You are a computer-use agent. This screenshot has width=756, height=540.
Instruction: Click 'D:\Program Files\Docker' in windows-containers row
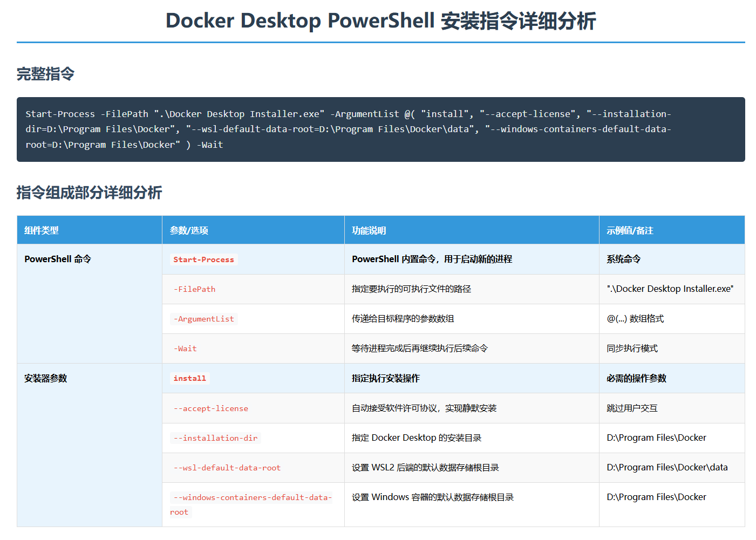[656, 497]
